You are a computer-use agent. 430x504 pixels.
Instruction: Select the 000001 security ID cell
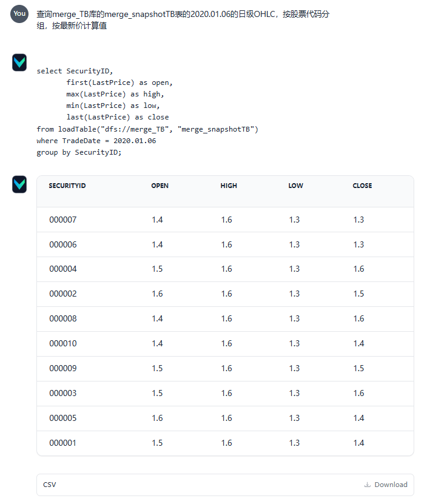click(63, 443)
